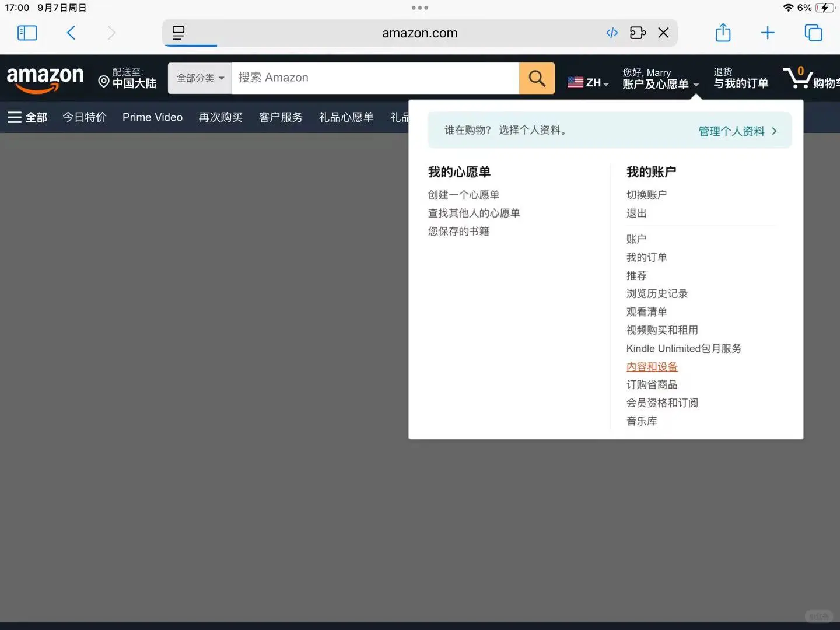The height and width of the screenshot is (630, 840).
Task: Show all open tabs overview
Action: [813, 33]
